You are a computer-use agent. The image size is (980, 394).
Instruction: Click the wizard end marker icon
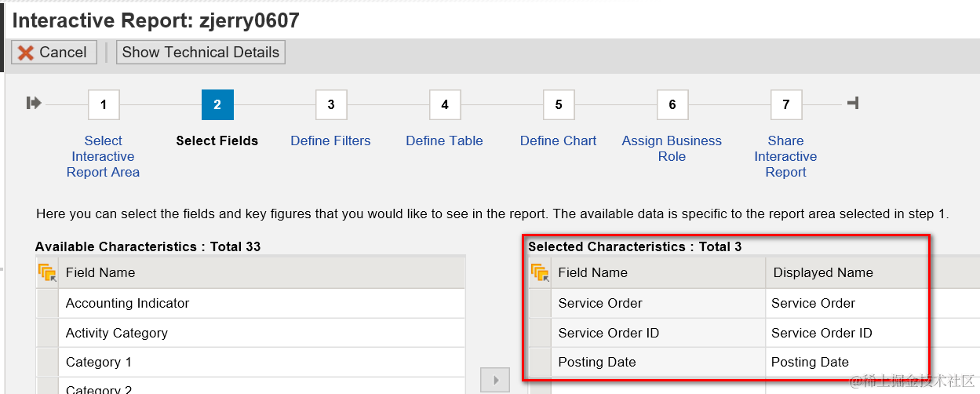tap(853, 103)
